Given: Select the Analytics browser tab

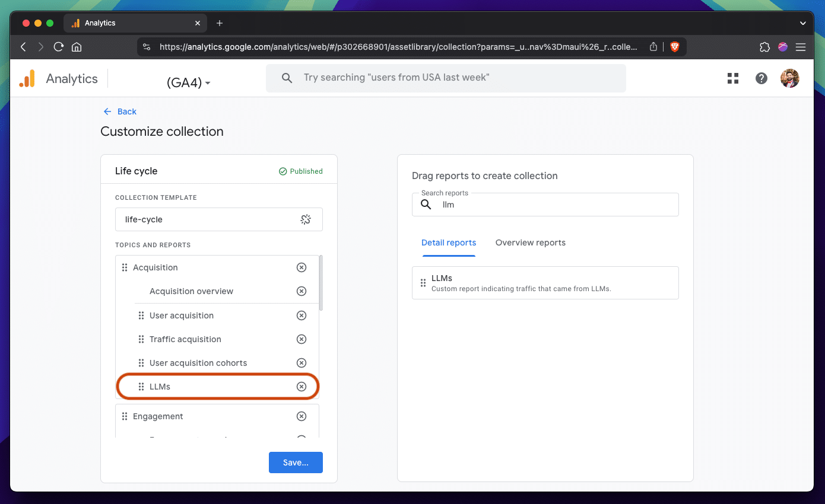Looking at the screenshot, I should pos(135,23).
